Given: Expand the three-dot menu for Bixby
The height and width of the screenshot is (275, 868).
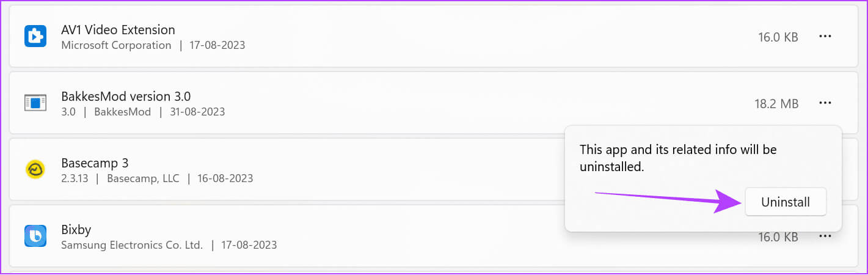Looking at the screenshot, I should (825, 237).
